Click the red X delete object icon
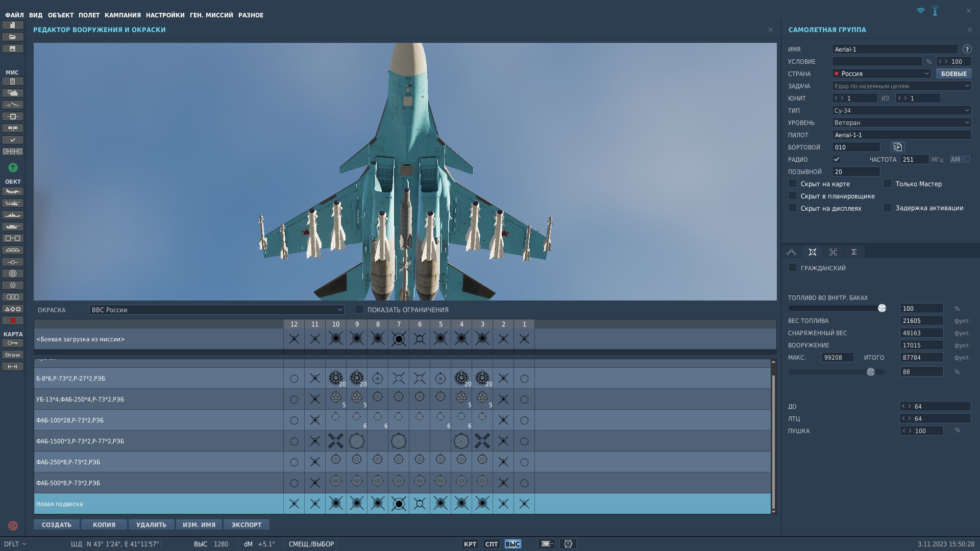Screen dimensions: 980x551 (x=13, y=320)
